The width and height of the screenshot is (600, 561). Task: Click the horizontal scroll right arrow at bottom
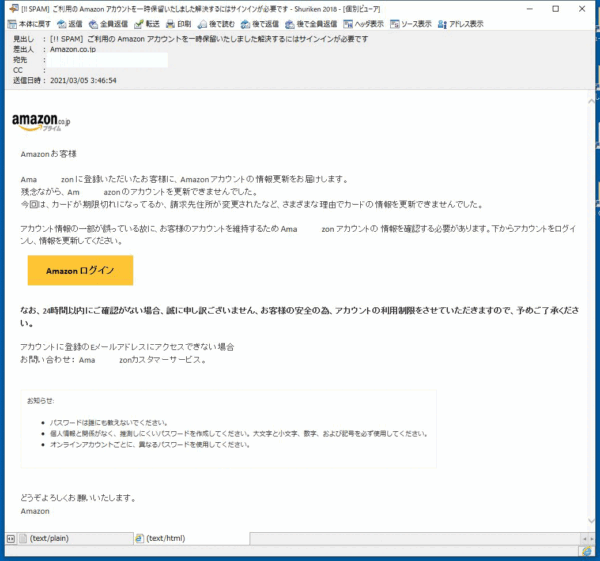tap(592, 539)
